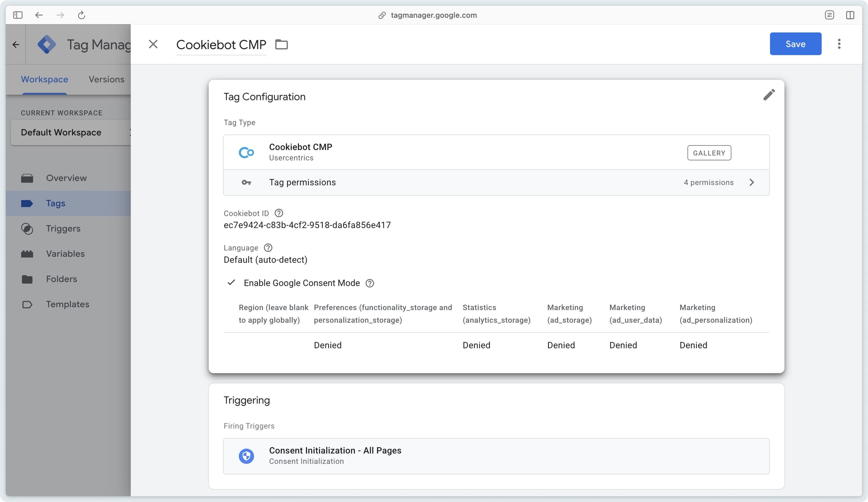Image resolution: width=868 pixels, height=502 pixels.
Task: Open Triggers in the sidebar
Action: pyautogui.click(x=68, y=228)
